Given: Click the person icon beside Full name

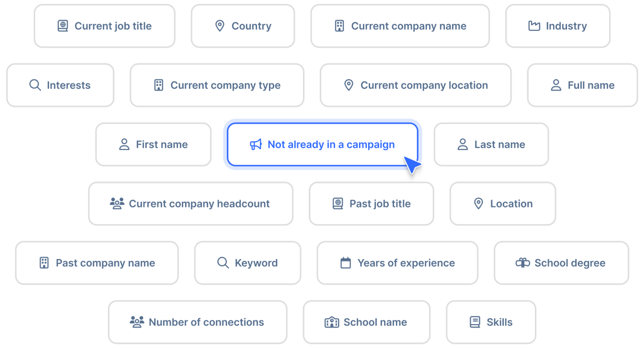Looking at the screenshot, I should point(556,85).
